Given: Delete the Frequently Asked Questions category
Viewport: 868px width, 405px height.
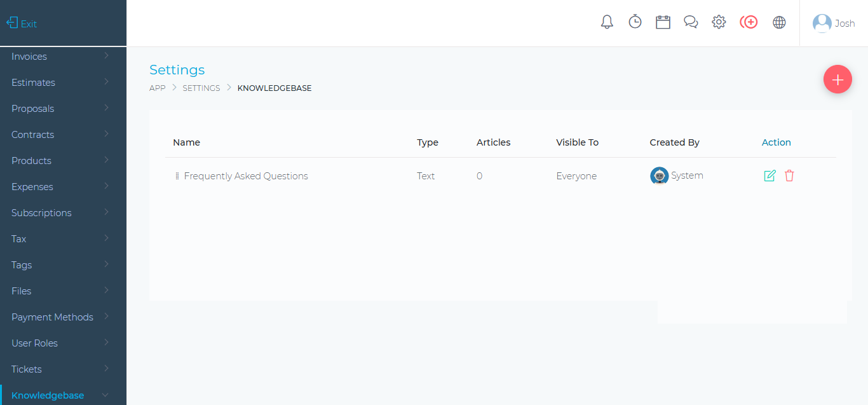Looking at the screenshot, I should pyautogui.click(x=789, y=176).
